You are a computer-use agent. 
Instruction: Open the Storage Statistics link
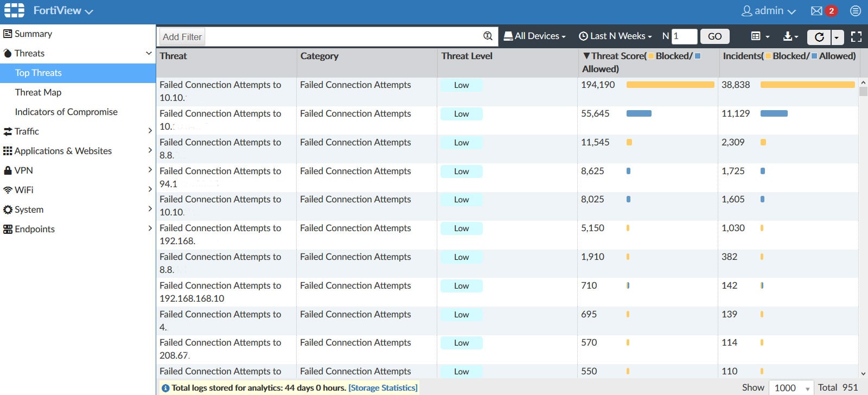coord(383,388)
